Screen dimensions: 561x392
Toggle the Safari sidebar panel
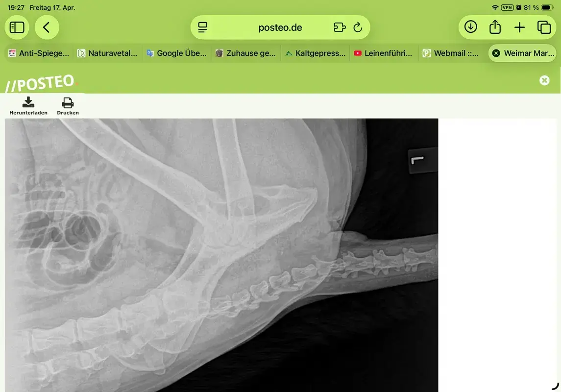pos(17,27)
